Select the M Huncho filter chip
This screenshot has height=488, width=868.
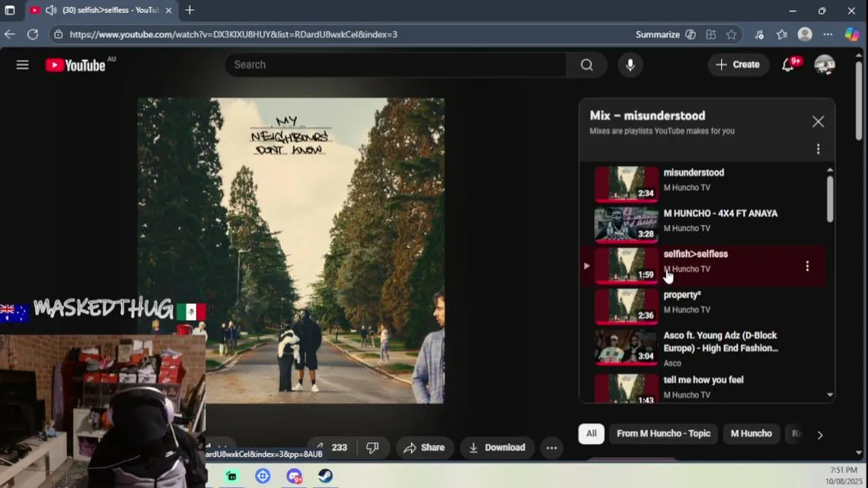751,434
